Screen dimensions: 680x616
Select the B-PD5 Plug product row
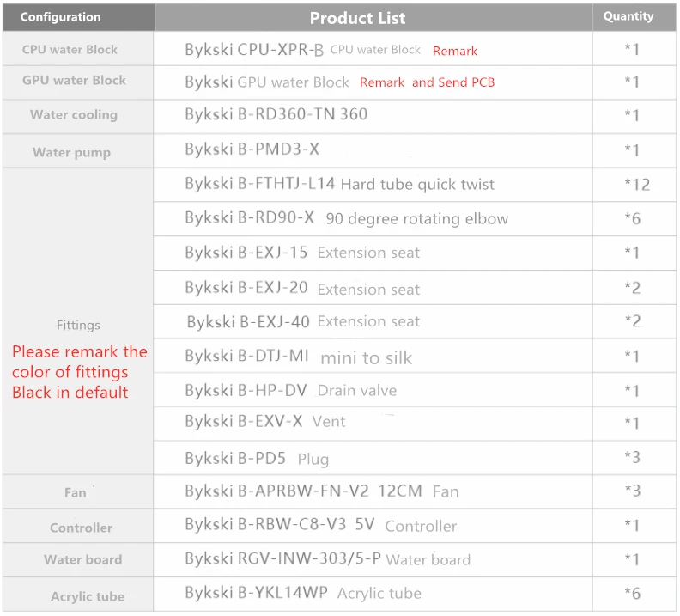(x=373, y=458)
